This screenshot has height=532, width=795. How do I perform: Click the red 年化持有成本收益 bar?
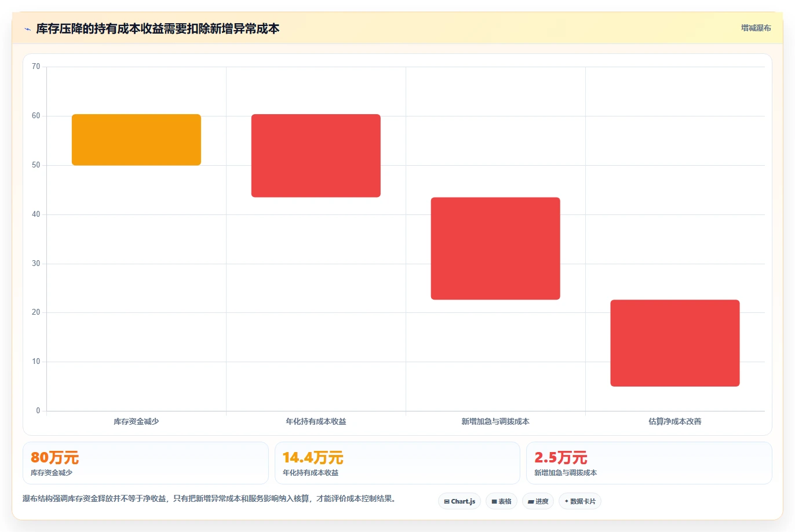coord(316,155)
